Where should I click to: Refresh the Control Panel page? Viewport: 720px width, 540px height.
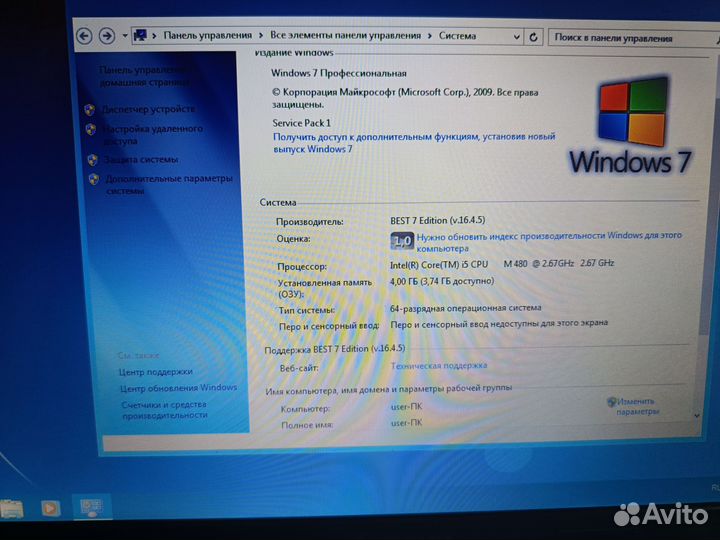pyautogui.click(x=533, y=37)
